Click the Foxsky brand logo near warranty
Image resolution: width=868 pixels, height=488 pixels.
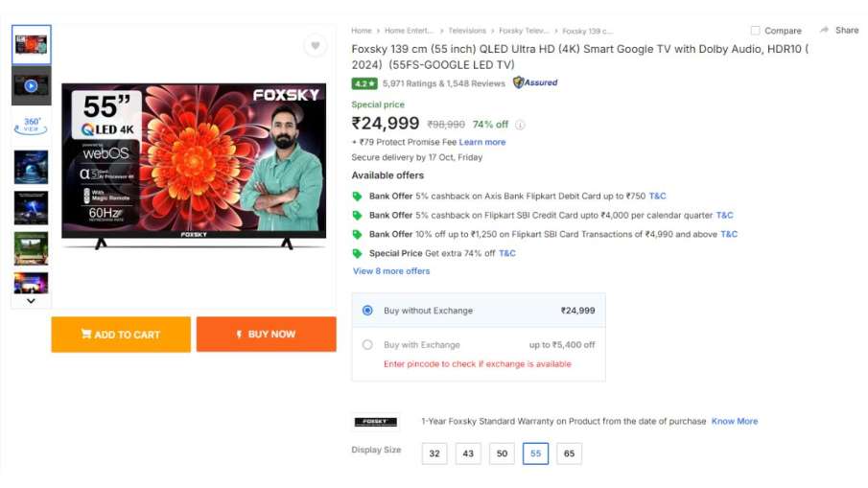pyautogui.click(x=375, y=422)
